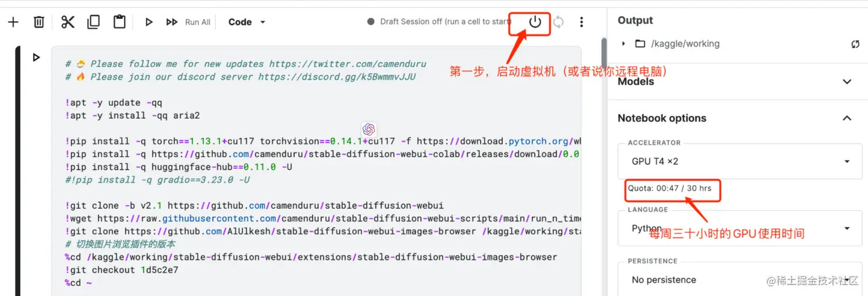Run the current cell from the toolbar
868x296 pixels.
point(149,22)
